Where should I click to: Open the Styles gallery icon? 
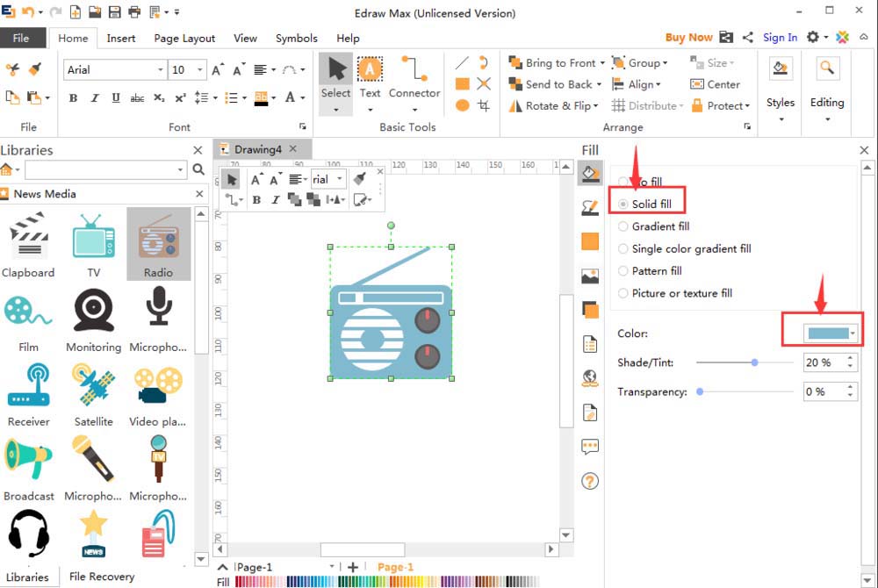coord(780,69)
